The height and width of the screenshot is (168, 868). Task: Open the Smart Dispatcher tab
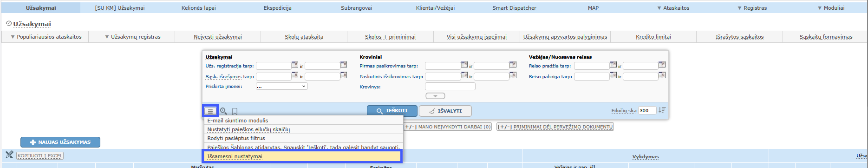[x=515, y=8]
